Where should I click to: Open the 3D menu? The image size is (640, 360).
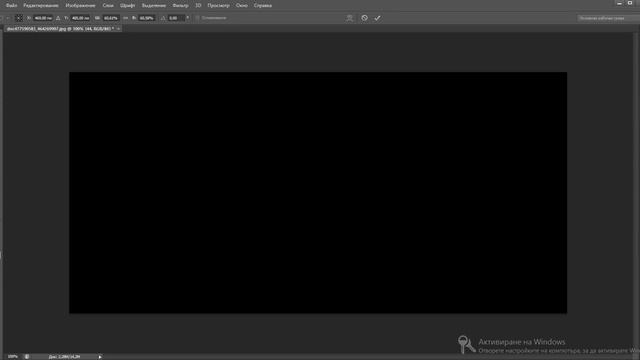pyautogui.click(x=198, y=6)
